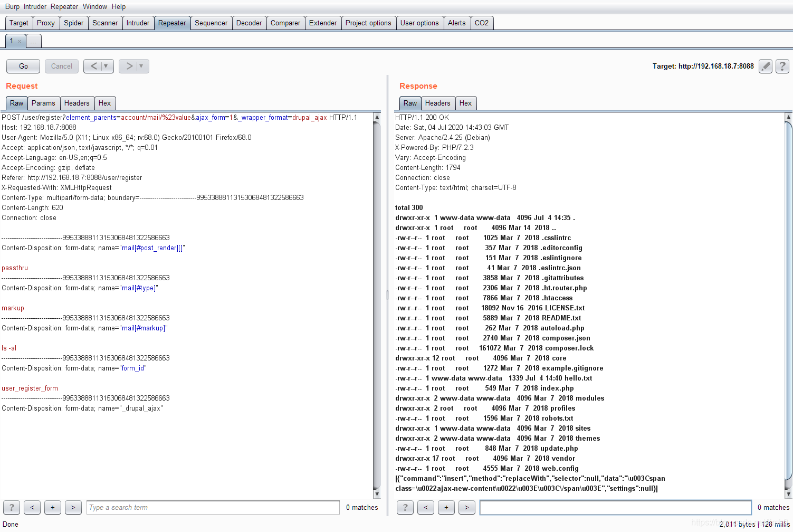
Task: Open the Help menu
Action: coord(119,6)
